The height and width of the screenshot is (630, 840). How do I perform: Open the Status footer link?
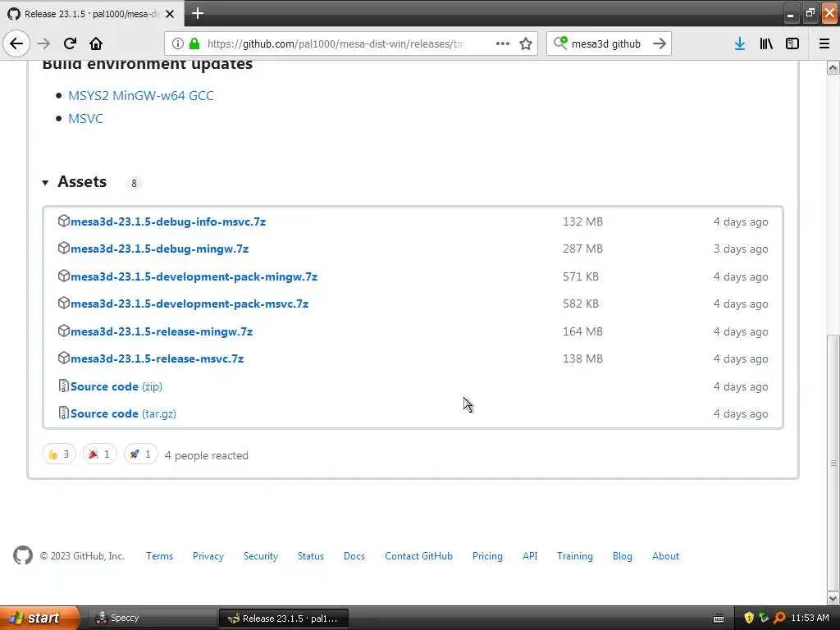coord(311,556)
